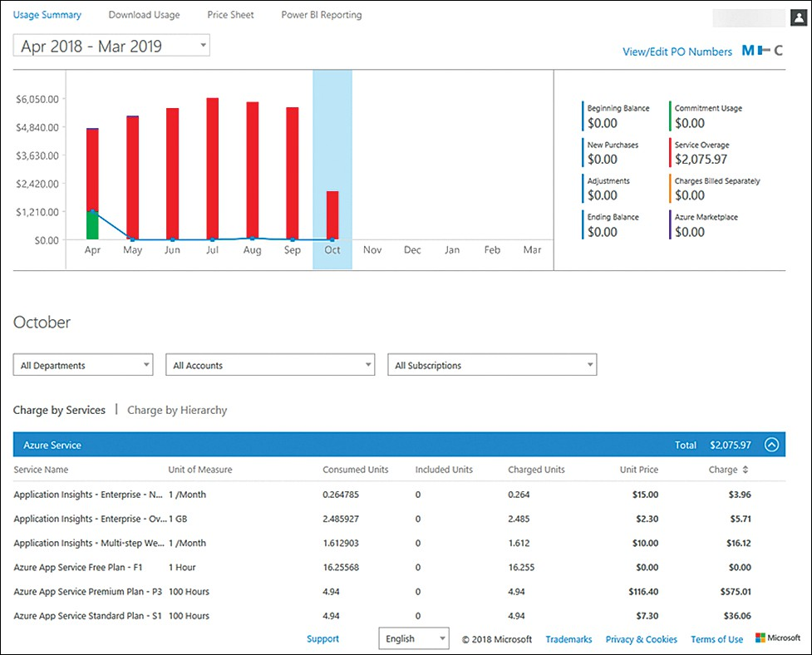Click the Commitment Usage amount
Viewport: 812px width, 655px height.
tap(690, 123)
